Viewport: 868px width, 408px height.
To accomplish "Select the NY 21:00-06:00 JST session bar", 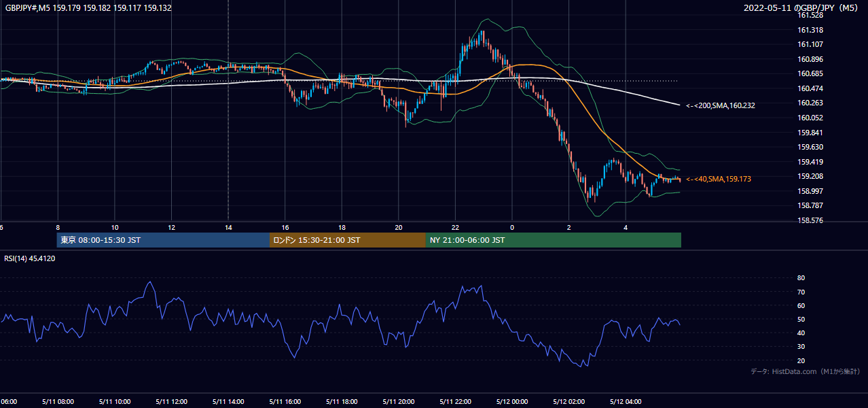I will pos(554,240).
